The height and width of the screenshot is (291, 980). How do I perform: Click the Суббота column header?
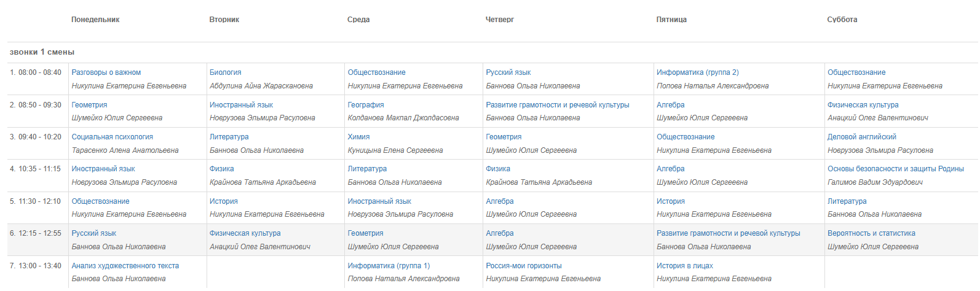pyautogui.click(x=842, y=20)
